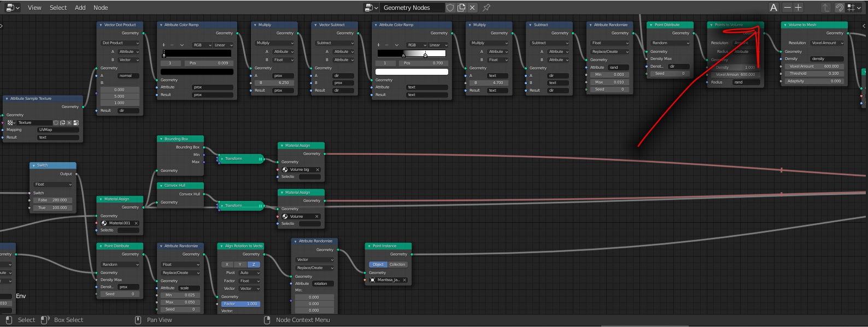This screenshot has height=327, width=868.
Task: Open snap node element type dropdown
Action: [x=854, y=8]
